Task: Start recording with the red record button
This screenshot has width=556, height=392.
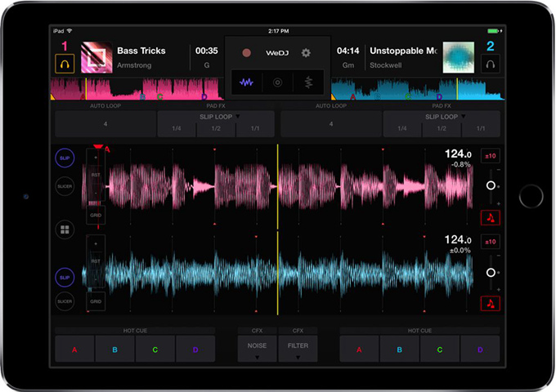Action: [x=246, y=53]
